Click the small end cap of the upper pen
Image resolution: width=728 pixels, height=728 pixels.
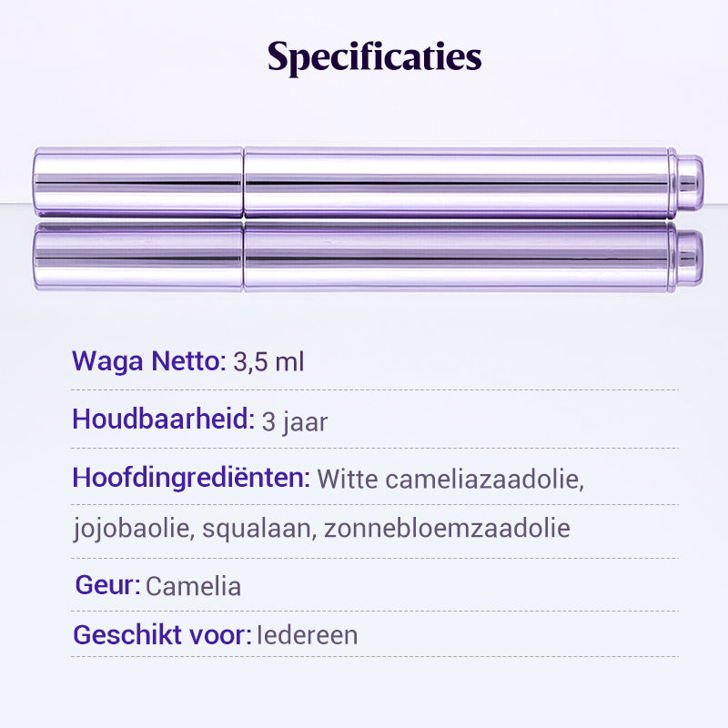coord(690,182)
